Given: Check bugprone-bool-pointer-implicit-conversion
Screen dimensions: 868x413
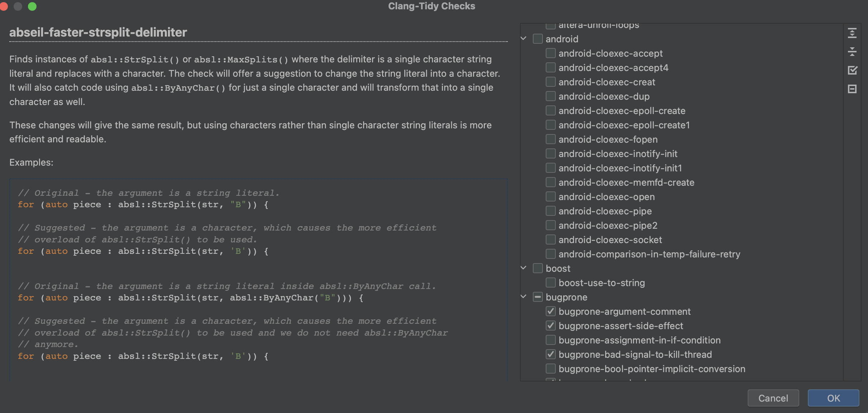Looking at the screenshot, I should coord(551,369).
